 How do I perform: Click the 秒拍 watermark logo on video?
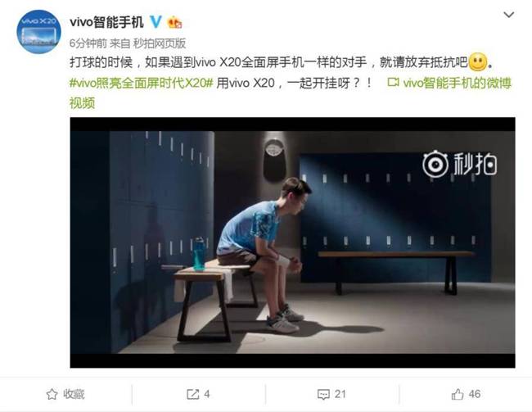459,164
